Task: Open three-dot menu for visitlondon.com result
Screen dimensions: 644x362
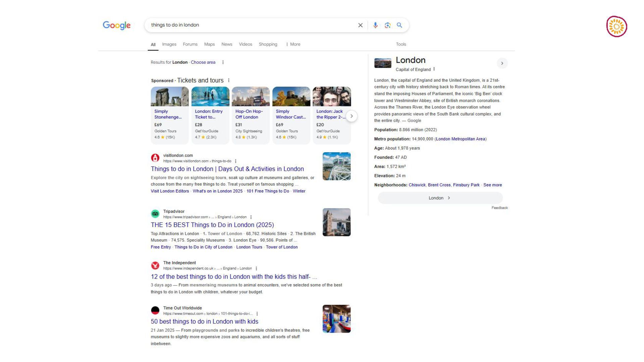Action: coord(235,161)
